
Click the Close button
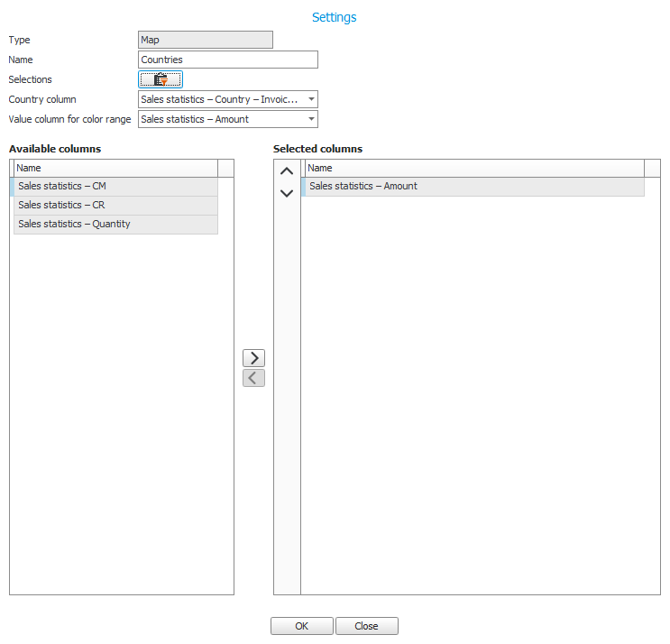pyautogui.click(x=366, y=626)
